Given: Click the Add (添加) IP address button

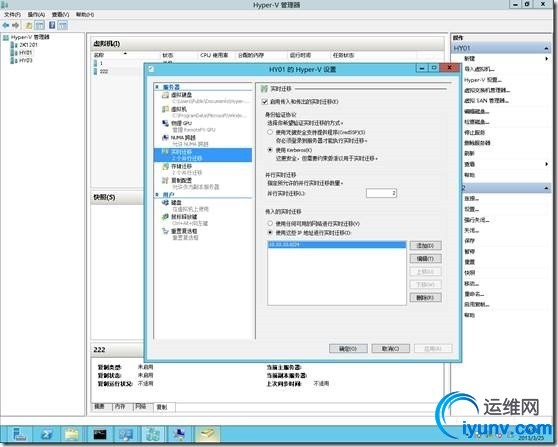Looking at the screenshot, I should pos(425,246).
